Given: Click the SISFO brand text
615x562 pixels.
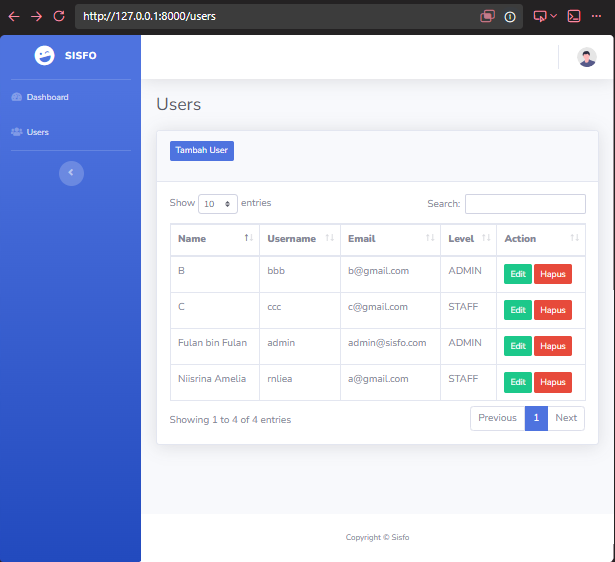Looking at the screenshot, I should click(80, 56).
